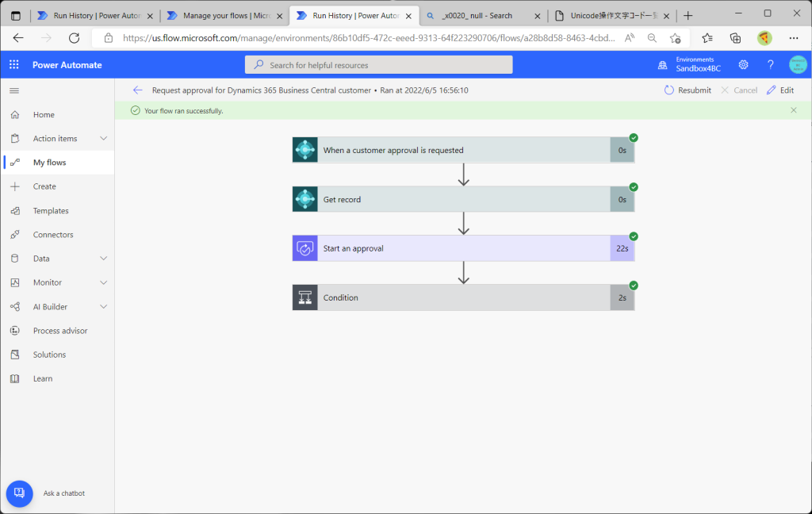This screenshot has width=812, height=514.
Task: Open the app launcher waffle icon
Action: (x=14, y=65)
